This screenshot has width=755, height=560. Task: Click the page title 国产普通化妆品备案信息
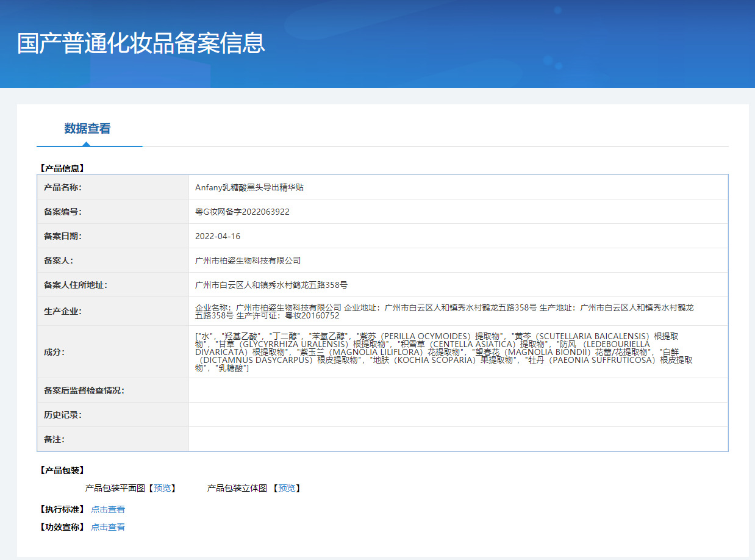[x=141, y=43]
